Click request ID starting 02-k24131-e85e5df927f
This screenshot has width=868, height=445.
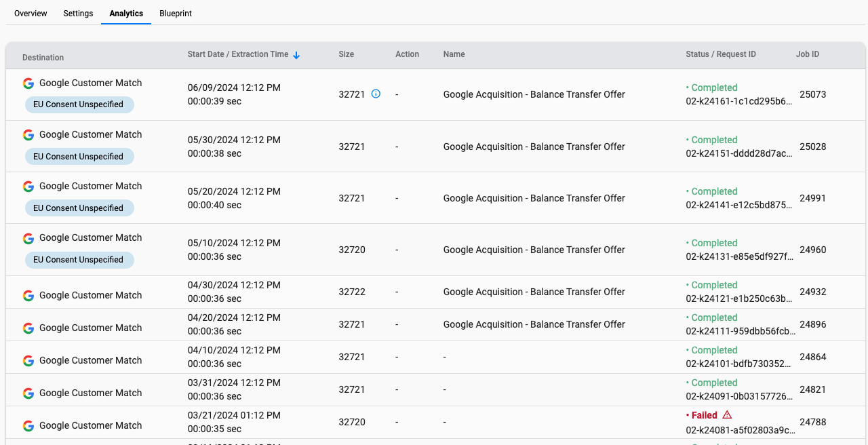pos(739,256)
